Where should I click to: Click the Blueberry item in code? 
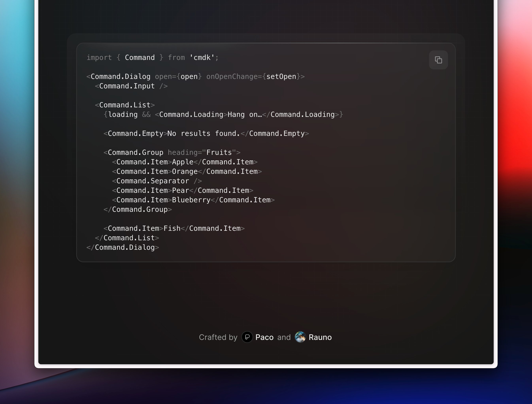[x=191, y=200]
